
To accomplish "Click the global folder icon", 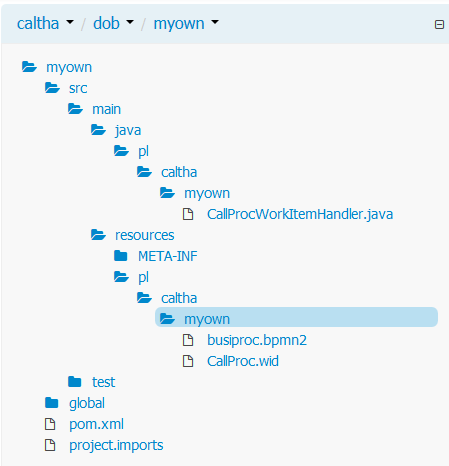I will 52,403.
